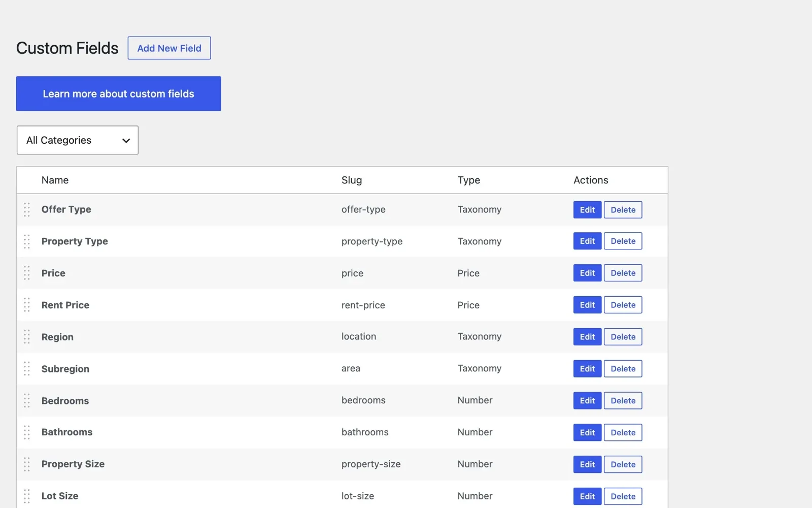Click the Type column header

pos(468,180)
